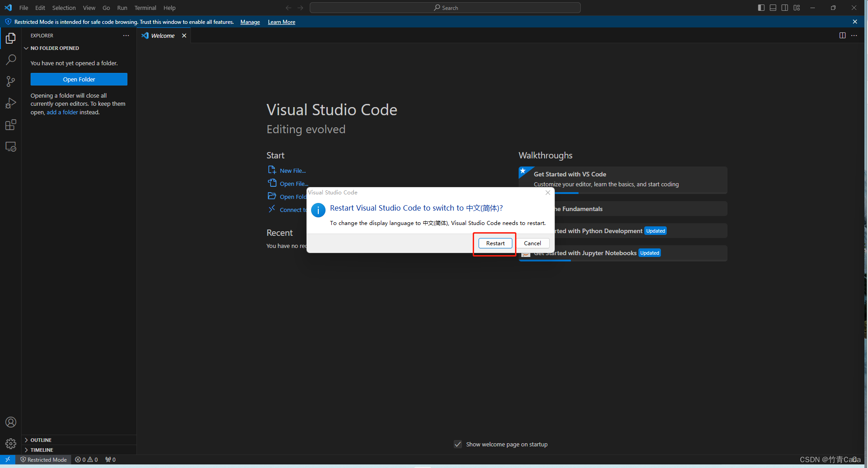Open the Customize Layout icon
868x468 pixels.
point(797,8)
